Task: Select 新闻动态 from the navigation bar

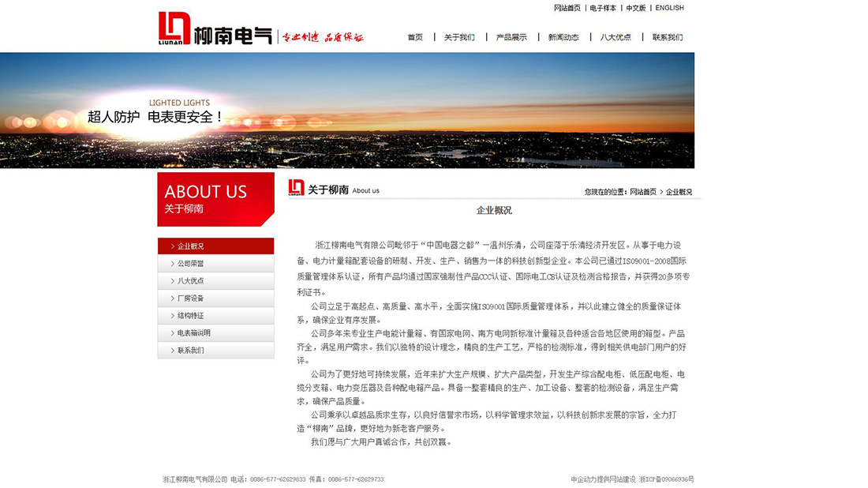Action: click(x=563, y=36)
